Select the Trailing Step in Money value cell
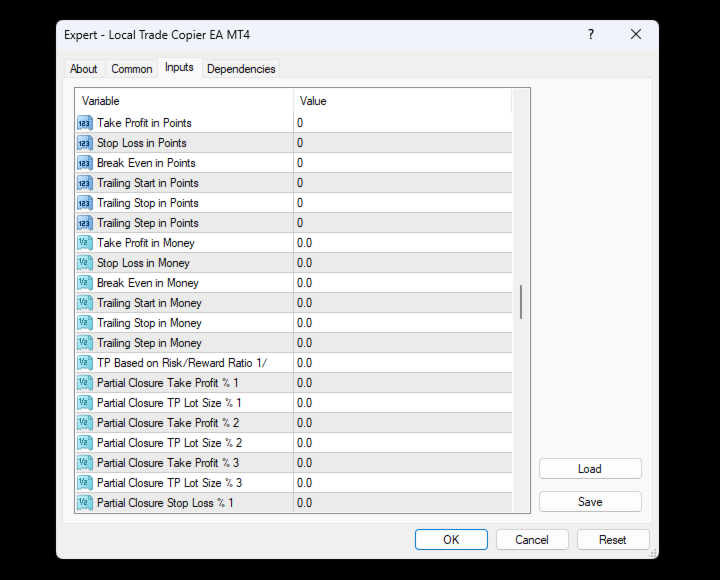This screenshot has width=720, height=580. (403, 343)
